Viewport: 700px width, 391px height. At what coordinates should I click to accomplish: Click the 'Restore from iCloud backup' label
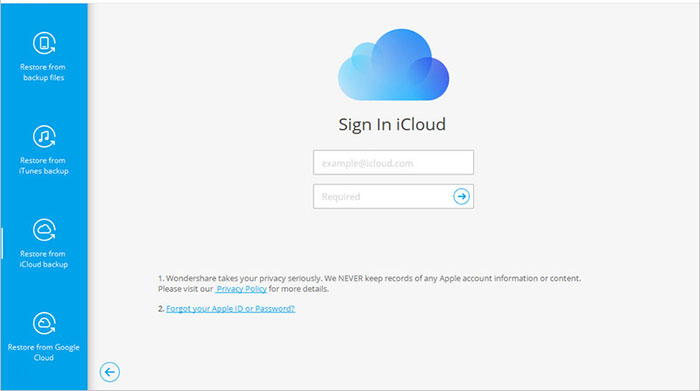[x=43, y=259]
